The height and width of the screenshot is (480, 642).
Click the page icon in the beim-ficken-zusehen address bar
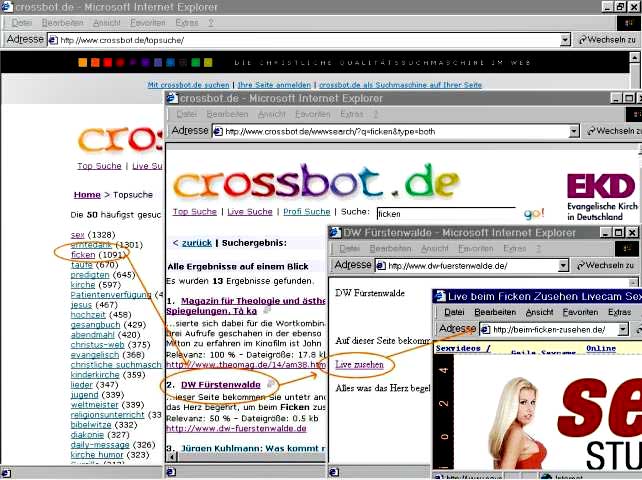(486, 329)
